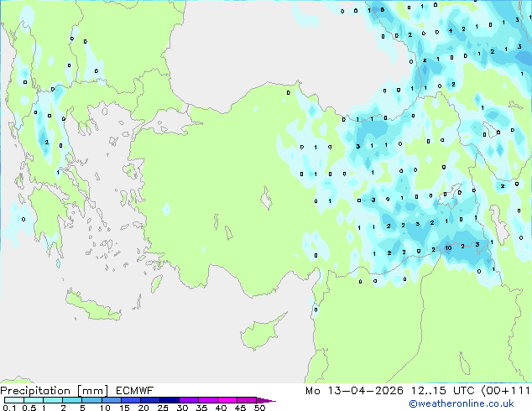Viewport: 532px width, 411px height.
Task: Click the 10–15 mm legend swatch
Action: 112,400
